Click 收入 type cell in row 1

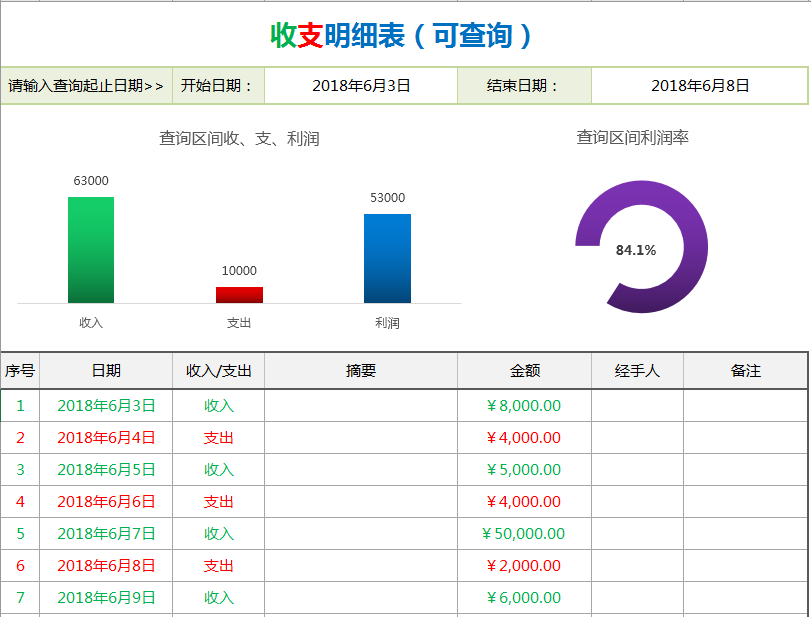pyautogui.click(x=218, y=405)
